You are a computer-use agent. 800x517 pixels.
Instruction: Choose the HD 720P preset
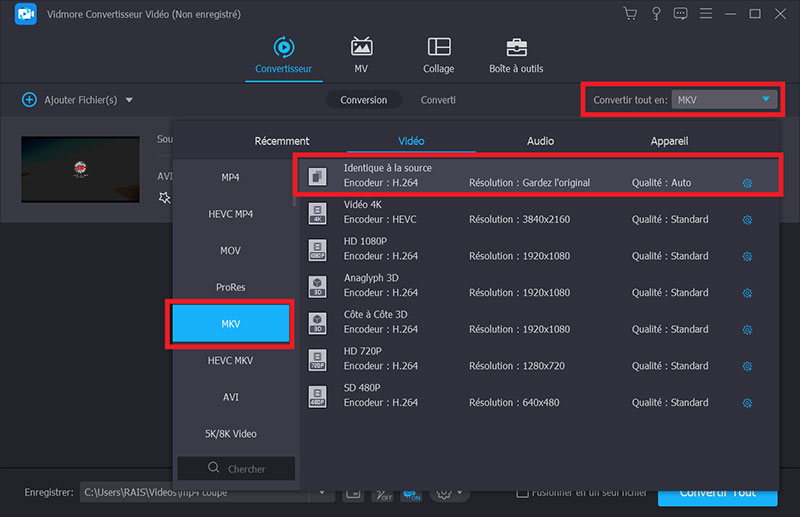[x=539, y=359]
